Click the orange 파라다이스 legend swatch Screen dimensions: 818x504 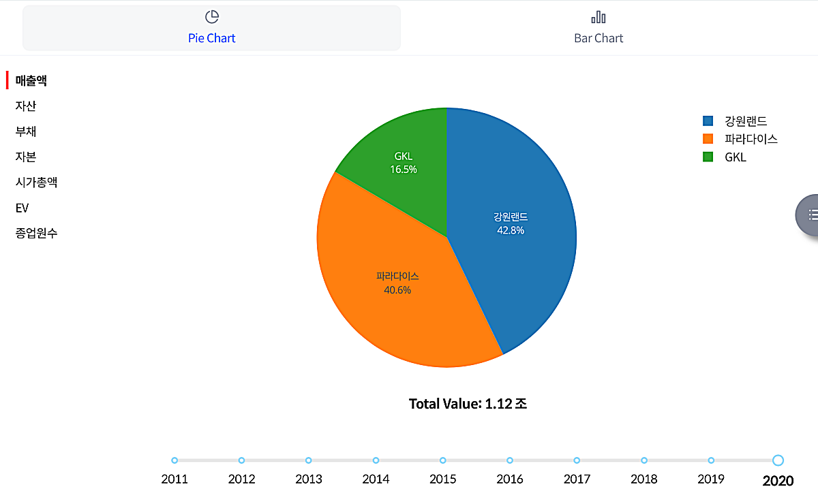(x=708, y=139)
